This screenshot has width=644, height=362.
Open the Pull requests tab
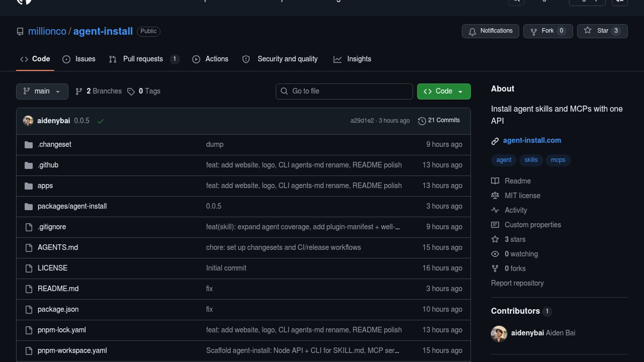144,59
